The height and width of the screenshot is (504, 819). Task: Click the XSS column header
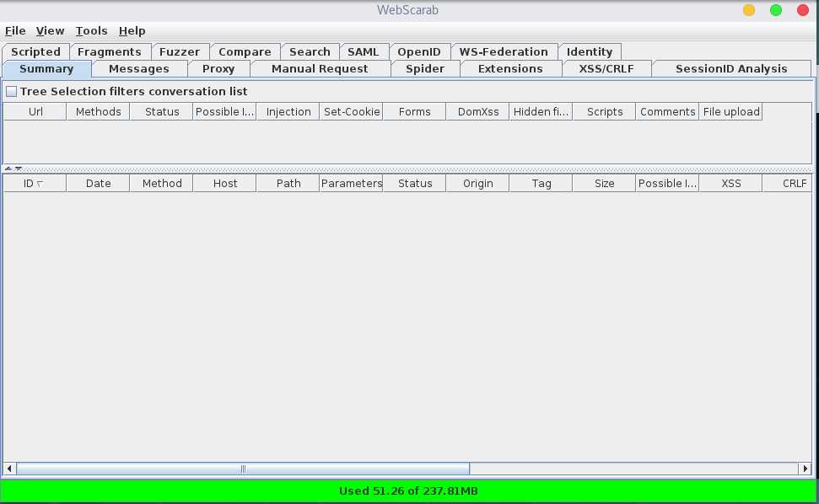click(x=730, y=184)
